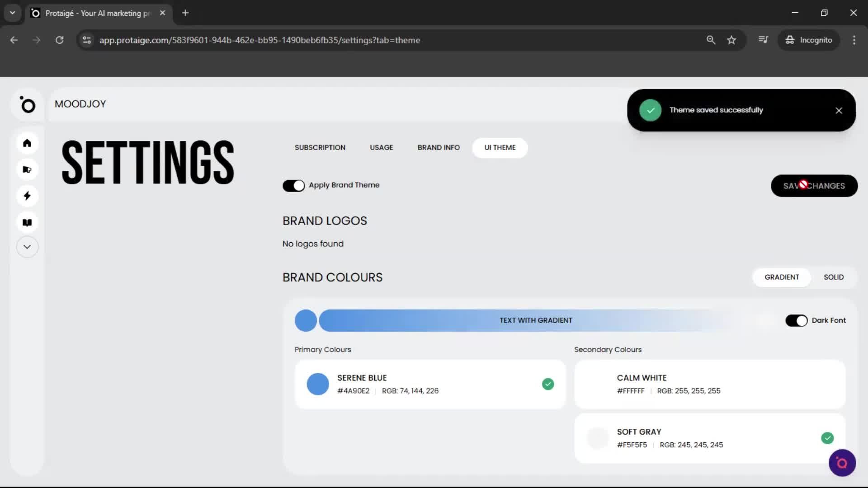The height and width of the screenshot is (488, 868).
Task: Turn off the Dark Font toggle
Action: (x=796, y=320)
